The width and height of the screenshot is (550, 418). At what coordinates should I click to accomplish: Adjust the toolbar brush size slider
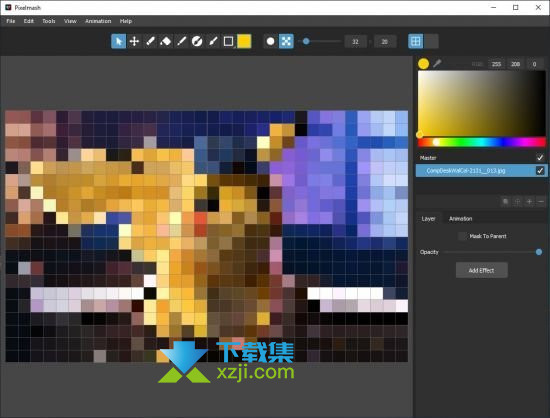point(320,41)
